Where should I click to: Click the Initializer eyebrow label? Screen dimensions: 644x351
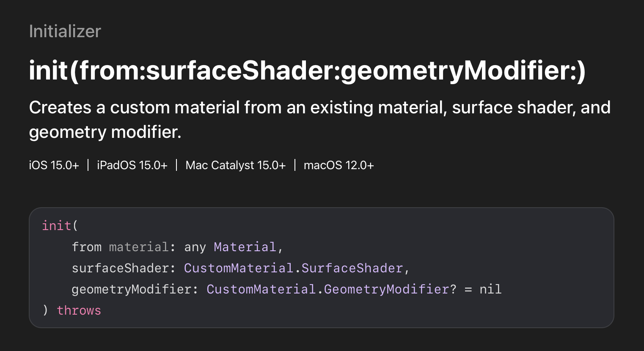pos(65,31)
